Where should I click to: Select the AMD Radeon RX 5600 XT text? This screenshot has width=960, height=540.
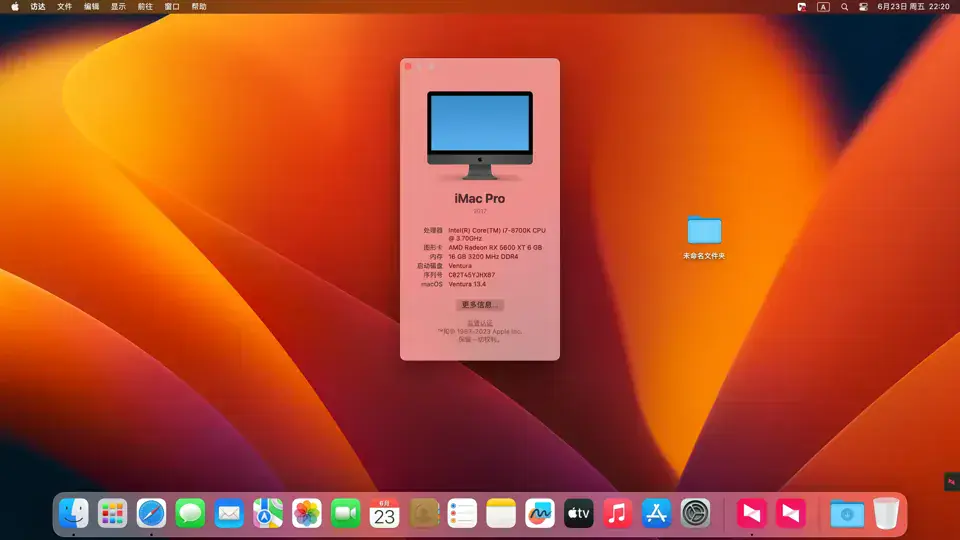tap(495, 247)
